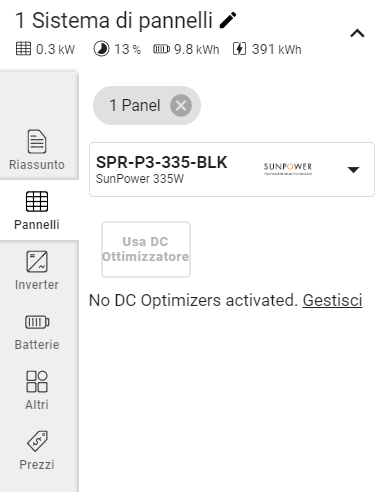Follow the Gestisci link
The height and width of the screenshot is (492, 389).
(x=332, y=300)
